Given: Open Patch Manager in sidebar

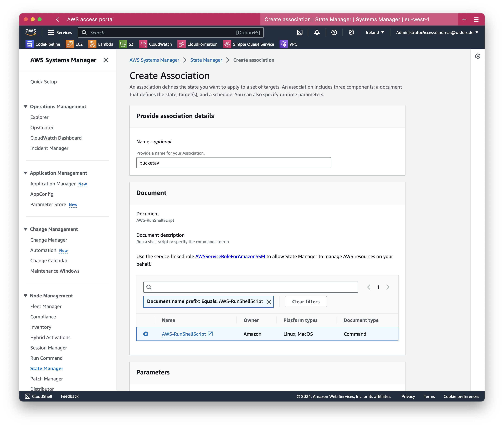Looking at the screenshot, I should coord(47,379).
